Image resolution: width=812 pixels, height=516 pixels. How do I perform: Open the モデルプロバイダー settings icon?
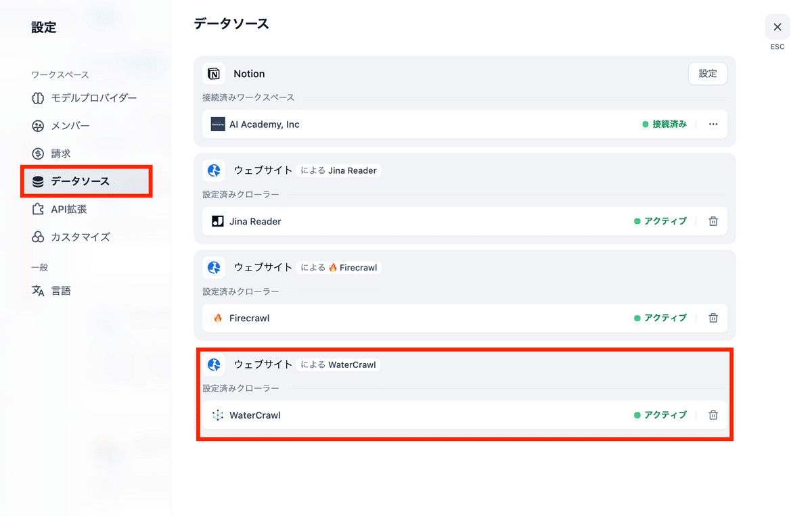click(39, 97)
